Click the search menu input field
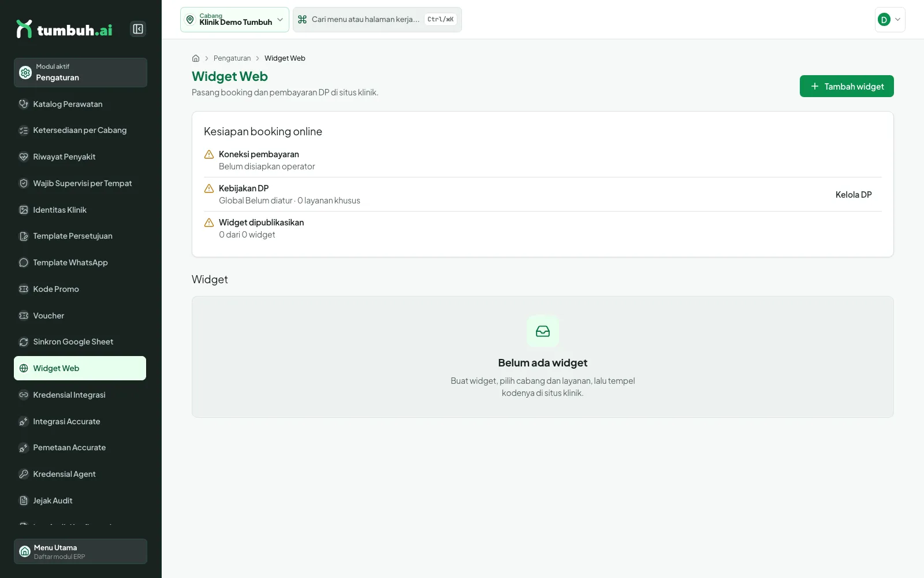This screenshot has height=578, width=924. [x=377, y=20]
